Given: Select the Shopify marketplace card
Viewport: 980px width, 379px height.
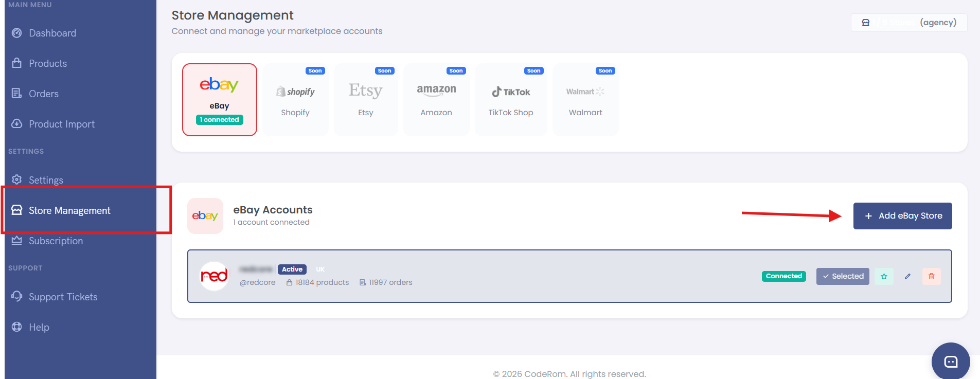Looking at the screenshot, I should (x=295, y=100).
